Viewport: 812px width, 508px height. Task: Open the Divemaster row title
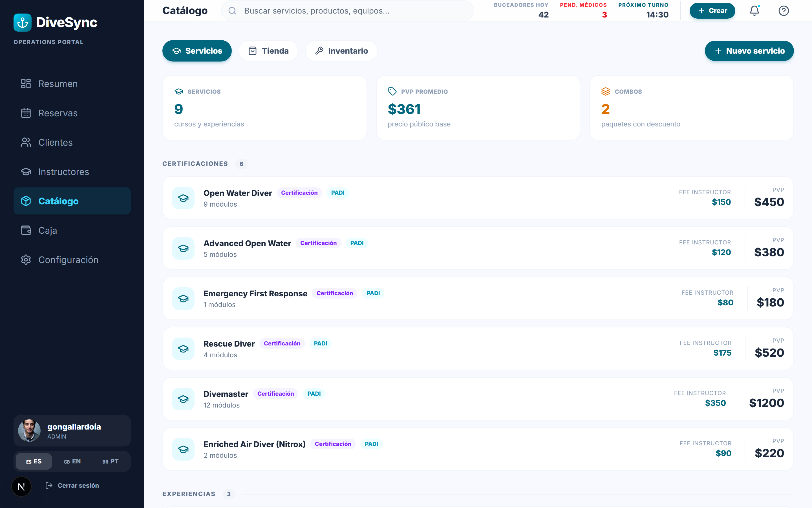tap(226, 394)
